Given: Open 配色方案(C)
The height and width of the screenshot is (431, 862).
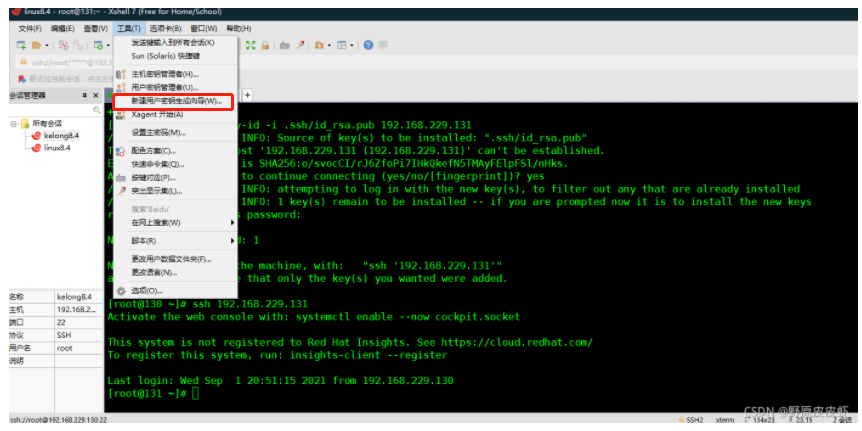Looking at the screenshot, I should tap(175, 151).
